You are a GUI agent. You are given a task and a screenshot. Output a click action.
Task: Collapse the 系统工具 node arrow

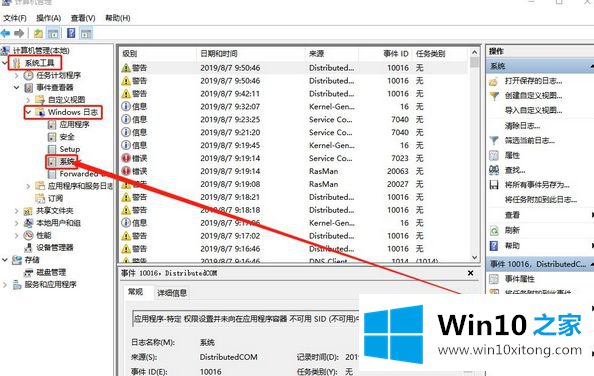(x=5, y=62)
